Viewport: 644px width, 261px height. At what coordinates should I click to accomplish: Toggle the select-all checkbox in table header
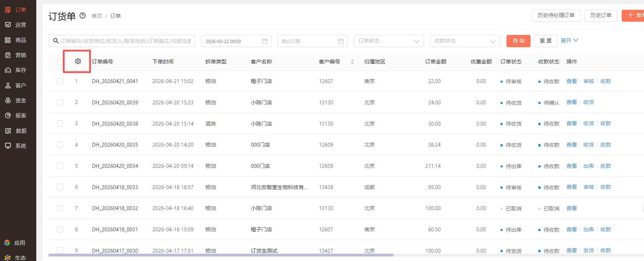(x=60, y=61)
